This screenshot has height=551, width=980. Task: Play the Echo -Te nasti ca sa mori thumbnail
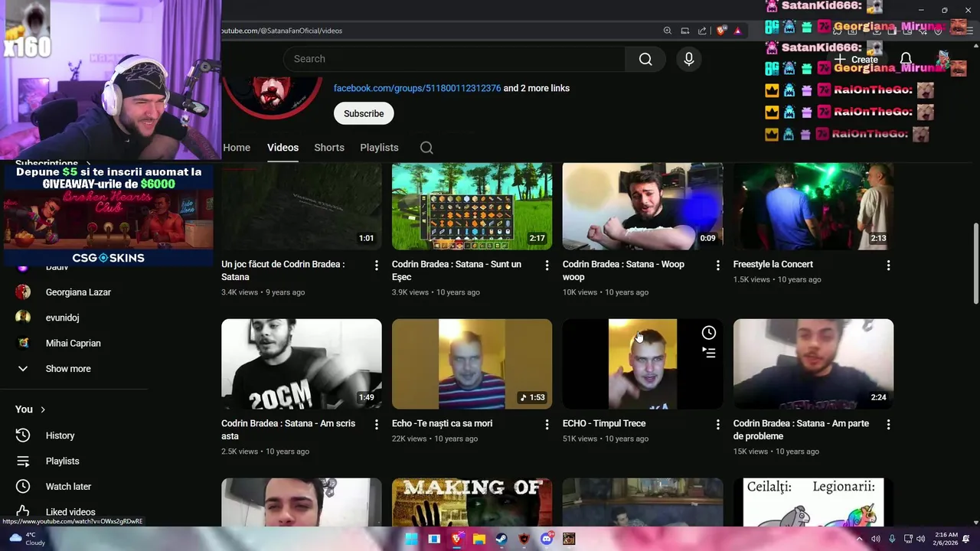point(472,364)
